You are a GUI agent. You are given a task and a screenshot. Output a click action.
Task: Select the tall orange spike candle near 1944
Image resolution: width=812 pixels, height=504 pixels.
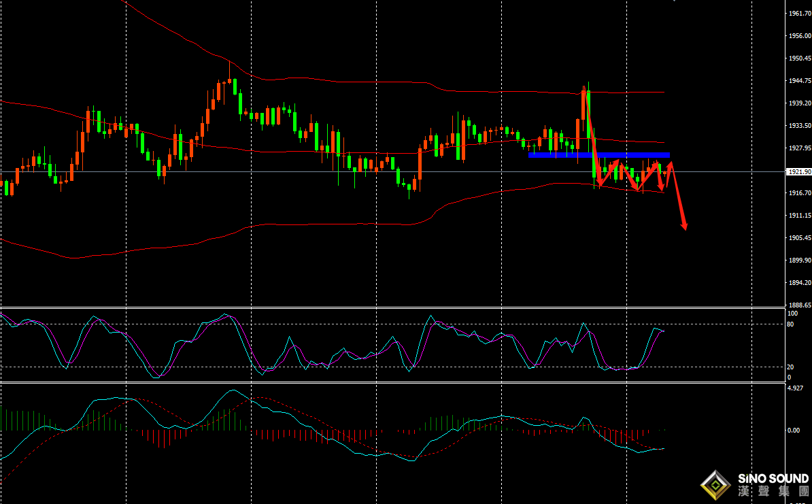pyautogui.click(x=583, y=112)
